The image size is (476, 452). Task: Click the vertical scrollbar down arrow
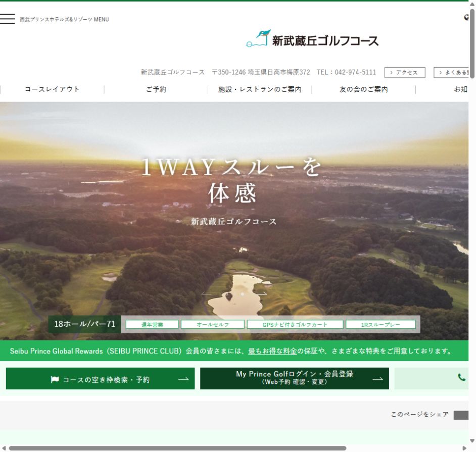coord(472,441)
